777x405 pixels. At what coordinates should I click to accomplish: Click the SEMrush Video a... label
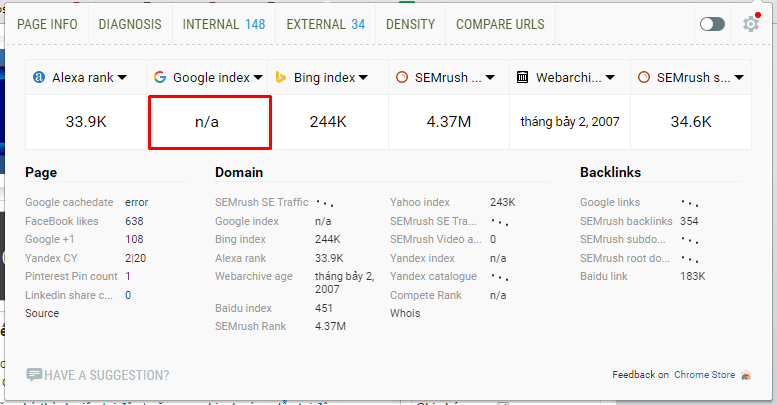tap(436, 239)
